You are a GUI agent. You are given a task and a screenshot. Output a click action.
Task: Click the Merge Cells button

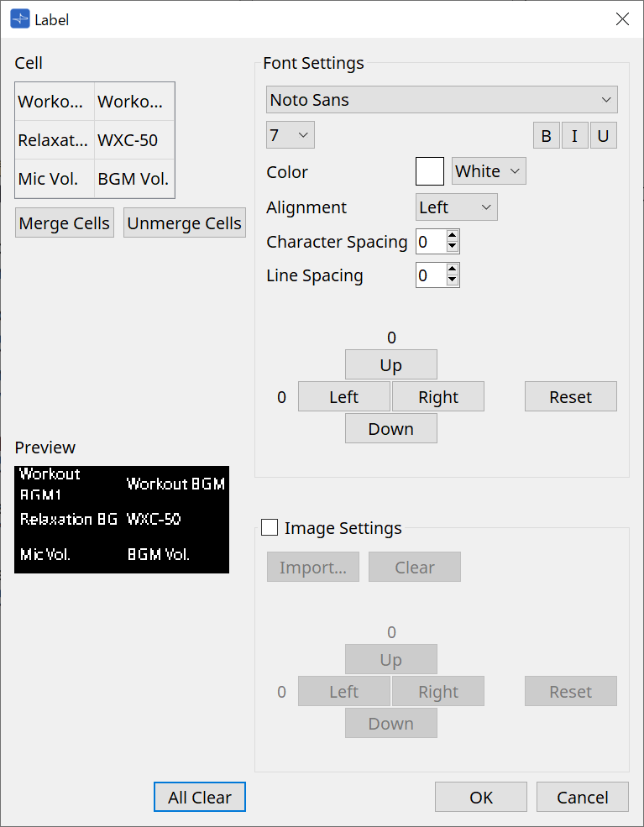64,222
